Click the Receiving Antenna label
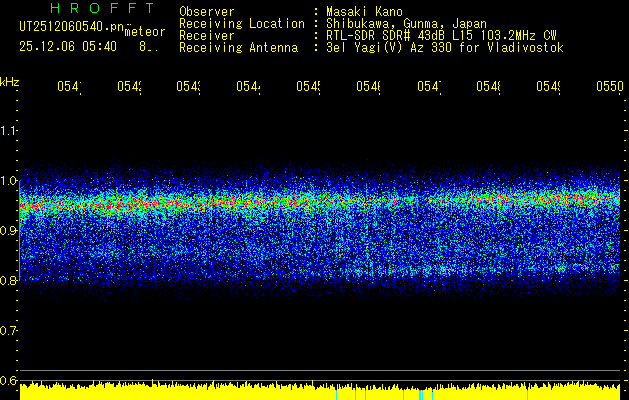 (x=238, y=48)
